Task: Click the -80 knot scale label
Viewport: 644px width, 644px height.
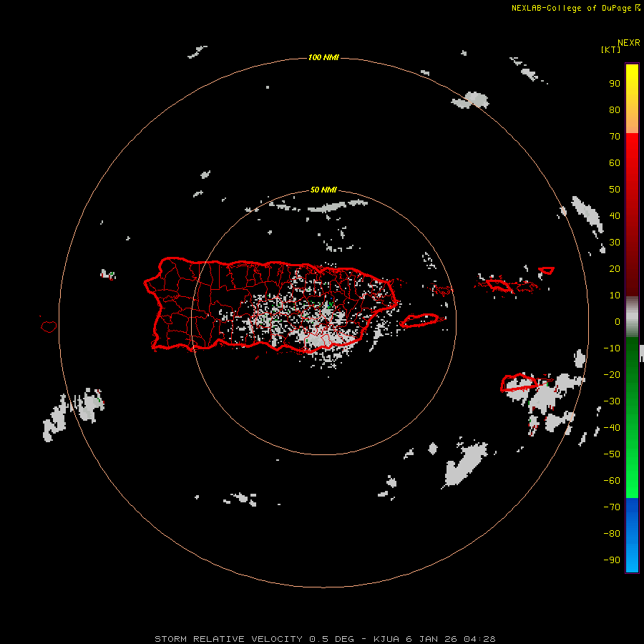Action: coord(612,534)
